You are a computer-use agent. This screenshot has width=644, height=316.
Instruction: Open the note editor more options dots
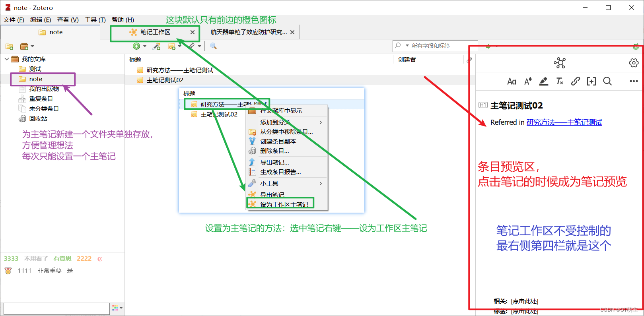(x=634, y=81)
